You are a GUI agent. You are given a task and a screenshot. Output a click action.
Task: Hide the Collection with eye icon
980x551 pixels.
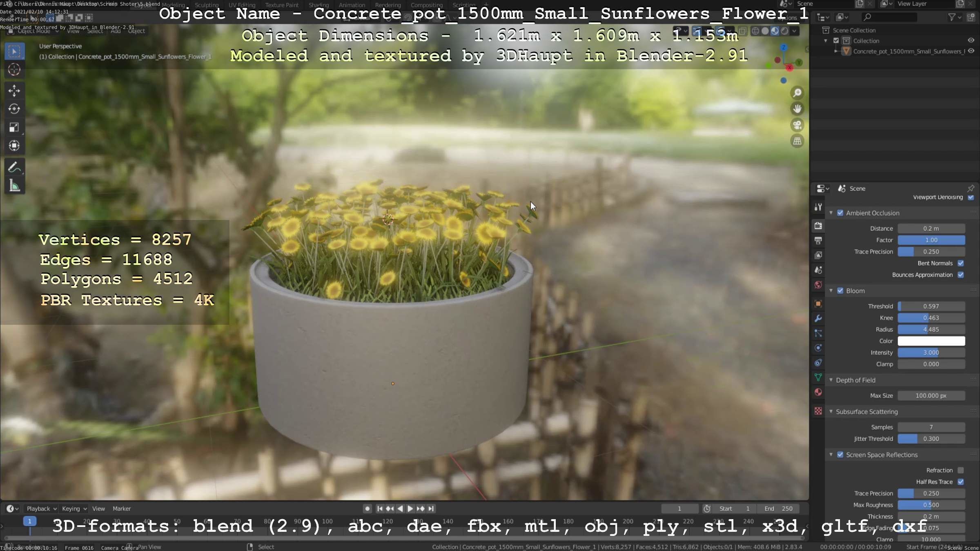point(971,40)
